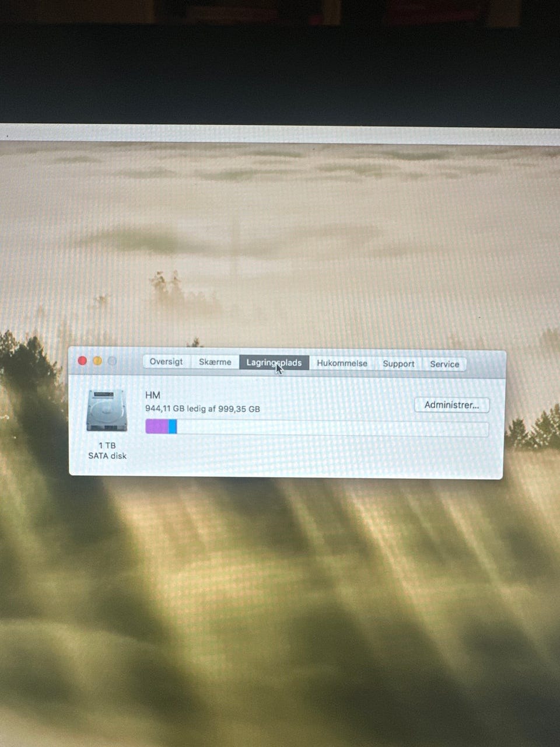Select the Lagringsplads tab
The image size is (560, 747).
274,362
